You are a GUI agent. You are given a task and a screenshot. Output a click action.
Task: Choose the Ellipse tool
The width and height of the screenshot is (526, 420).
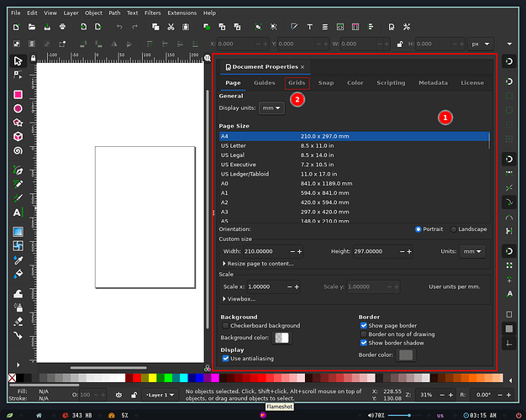click(18, 108)
